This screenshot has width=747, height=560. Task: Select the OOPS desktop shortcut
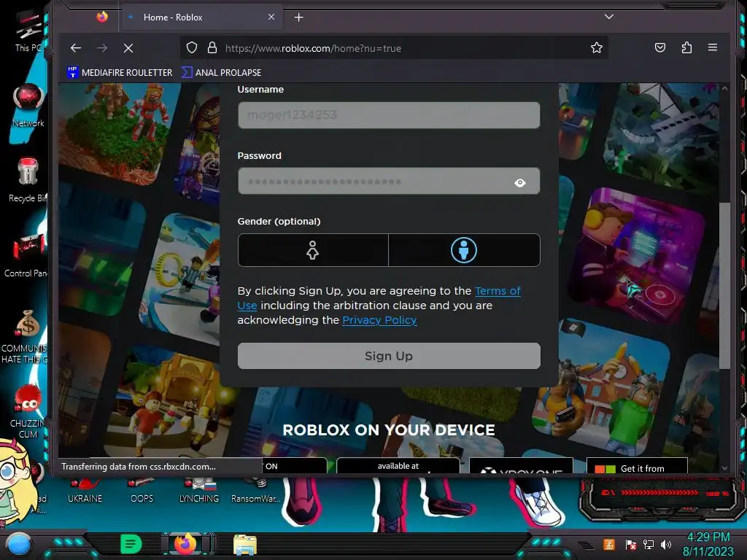[142, 491]
